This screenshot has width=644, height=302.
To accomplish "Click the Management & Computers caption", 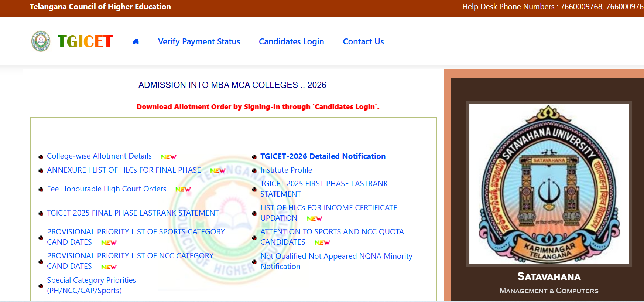I will coord(549,291).
